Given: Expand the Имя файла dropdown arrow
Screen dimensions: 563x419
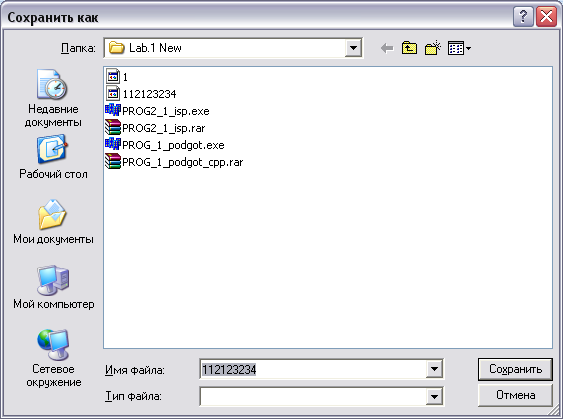Looking at the screenshot, I should (434, 369).
